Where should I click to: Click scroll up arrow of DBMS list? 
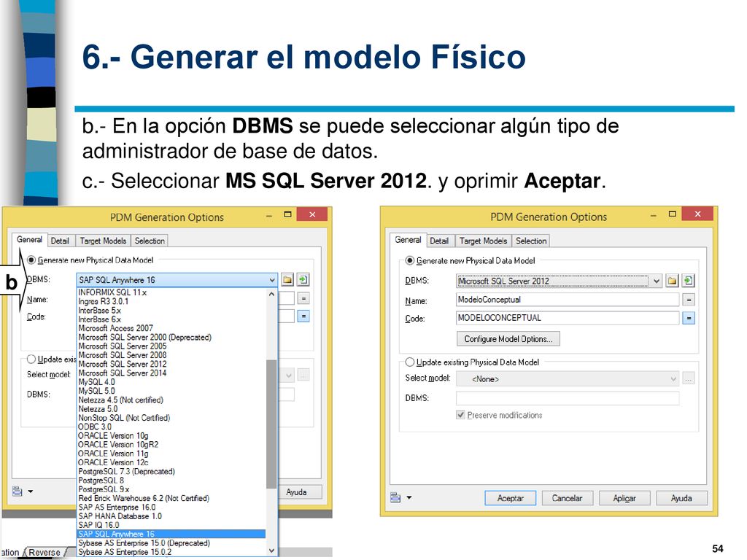click(271, 294)
